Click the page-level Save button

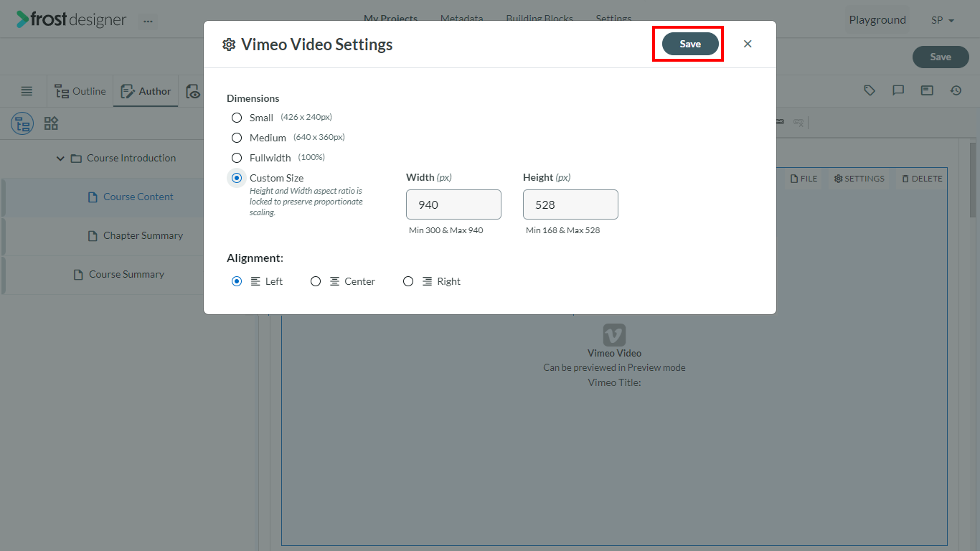(940, 57)
